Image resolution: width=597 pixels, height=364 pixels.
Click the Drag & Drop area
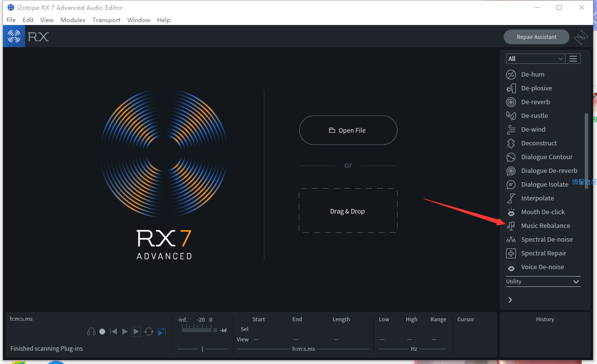(348, 211)
